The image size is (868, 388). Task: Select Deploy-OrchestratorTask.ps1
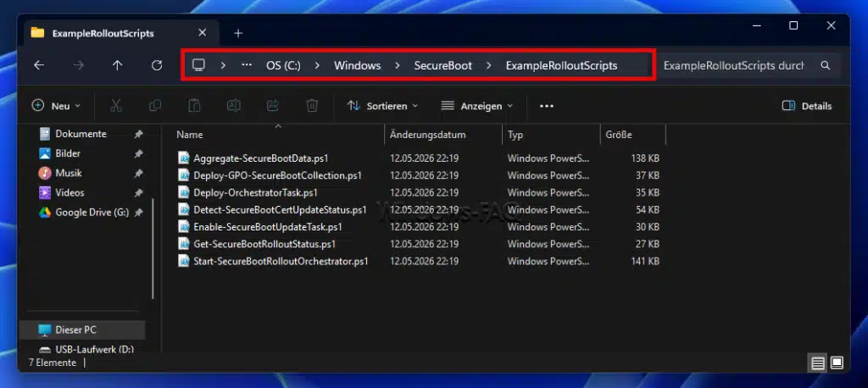coord(256,192)
